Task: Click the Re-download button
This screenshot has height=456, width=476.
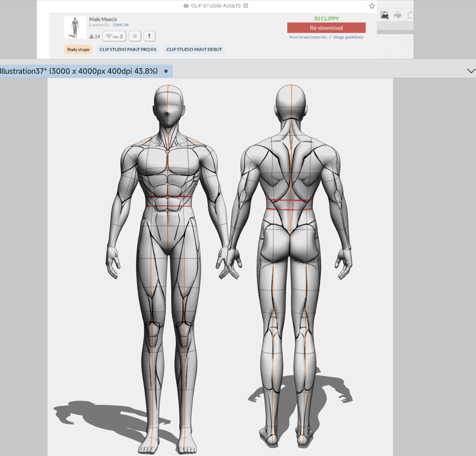Action: (x=326, y=28)
